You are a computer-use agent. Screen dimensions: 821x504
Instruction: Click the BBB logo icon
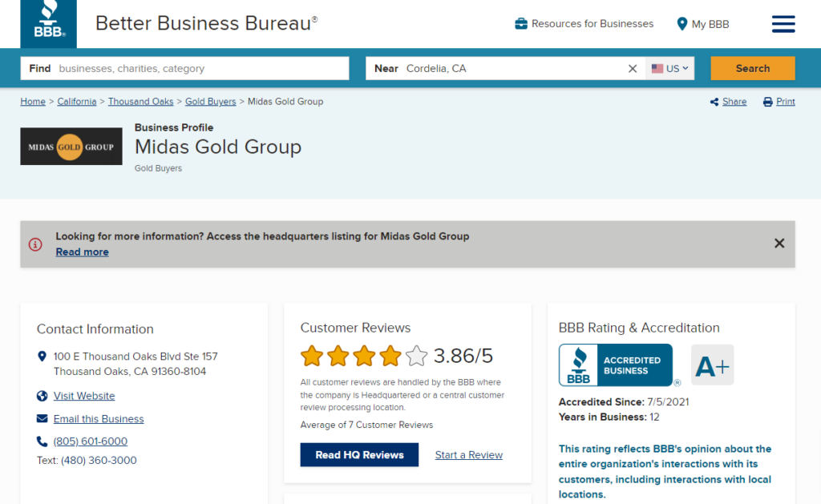click(x=48, y=23)
